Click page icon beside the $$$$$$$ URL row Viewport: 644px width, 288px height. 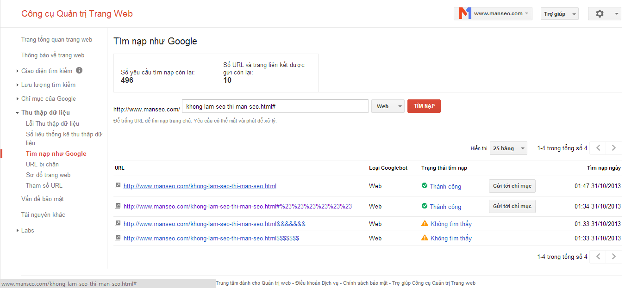[x=118, y=238]
